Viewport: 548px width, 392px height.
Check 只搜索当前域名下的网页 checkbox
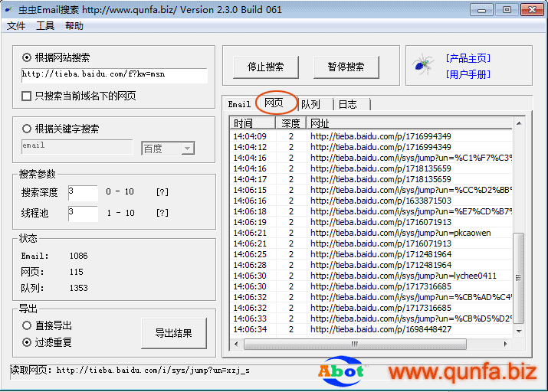click(x=27, y=96)
